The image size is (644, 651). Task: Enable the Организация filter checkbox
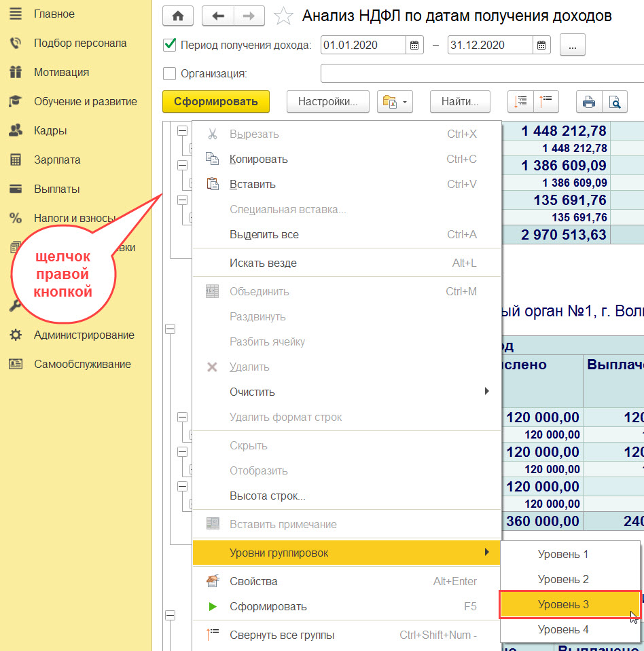[x=170, y=73]
